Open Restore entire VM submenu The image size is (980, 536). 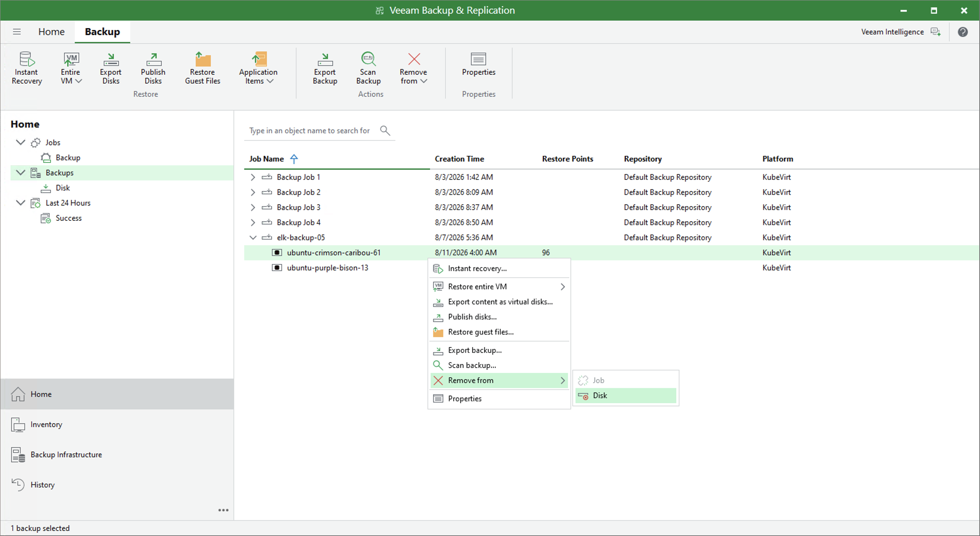click(x=499, y=287)
